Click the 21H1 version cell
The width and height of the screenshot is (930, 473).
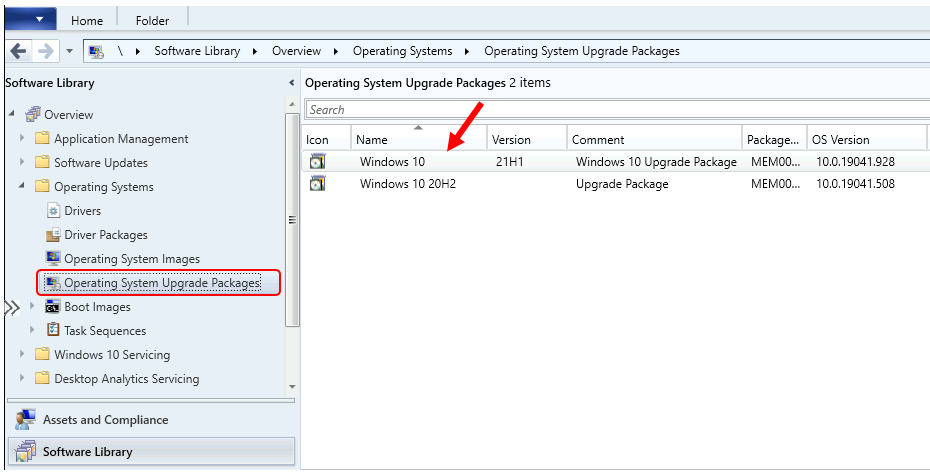coord(509,161)
